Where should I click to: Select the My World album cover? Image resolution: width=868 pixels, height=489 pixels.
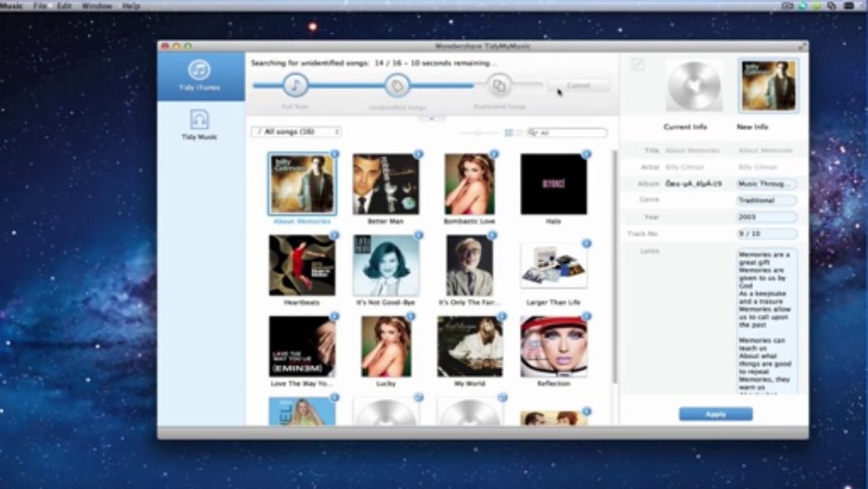pos(469,346)
